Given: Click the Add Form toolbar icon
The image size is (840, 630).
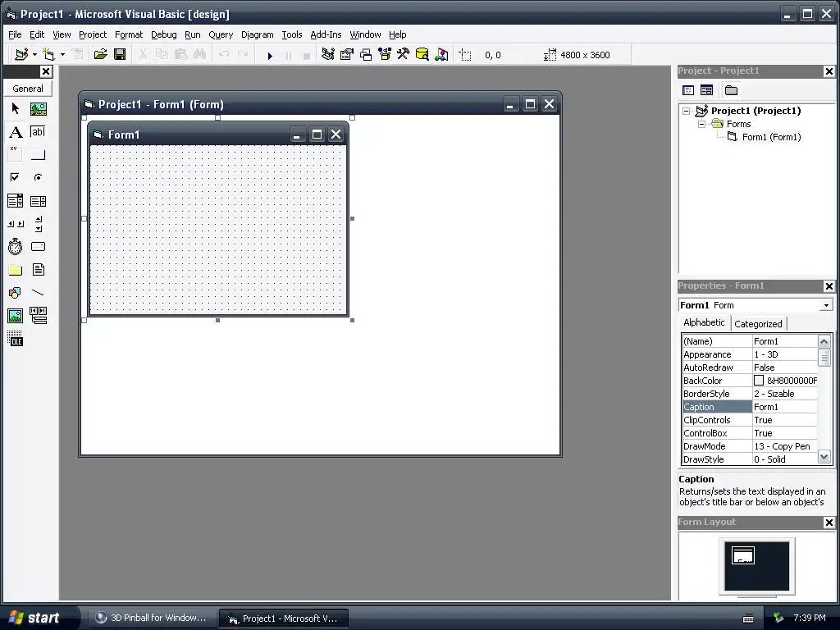Looking at the screenshot, I should click(x=48, y=54).
